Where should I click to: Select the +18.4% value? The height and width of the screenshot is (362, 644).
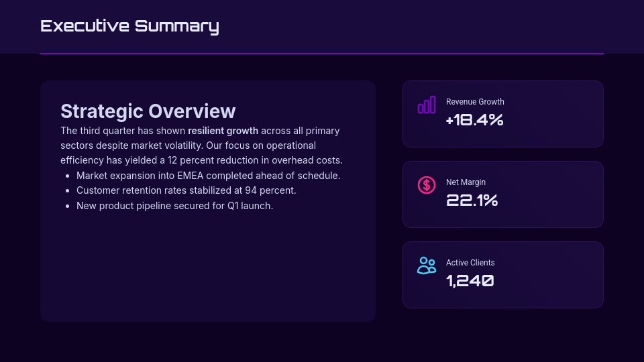[x=474, y=120]
